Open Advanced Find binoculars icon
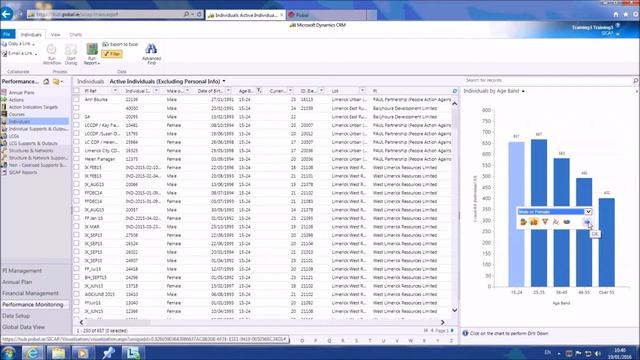This screenshot has height=360, width=640. click(x=151, y=49)
